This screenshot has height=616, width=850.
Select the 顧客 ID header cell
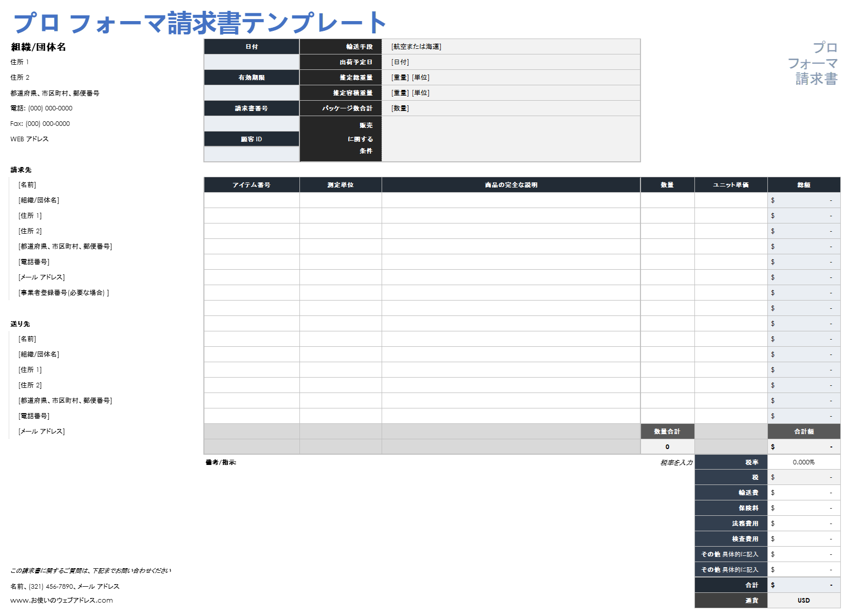252,139
